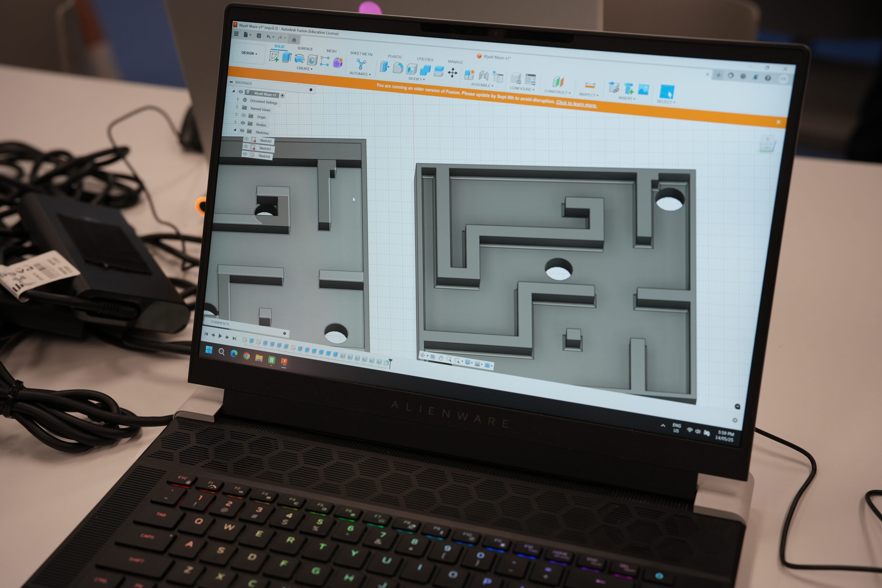Expand the Document Settings tree node
This screenshot has height=588, width=882.
[238, 99]
